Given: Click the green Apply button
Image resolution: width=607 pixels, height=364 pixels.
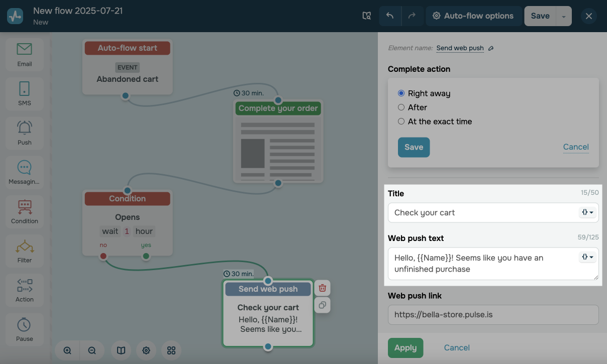Looking at the screenshot, I should click(405, 348).
